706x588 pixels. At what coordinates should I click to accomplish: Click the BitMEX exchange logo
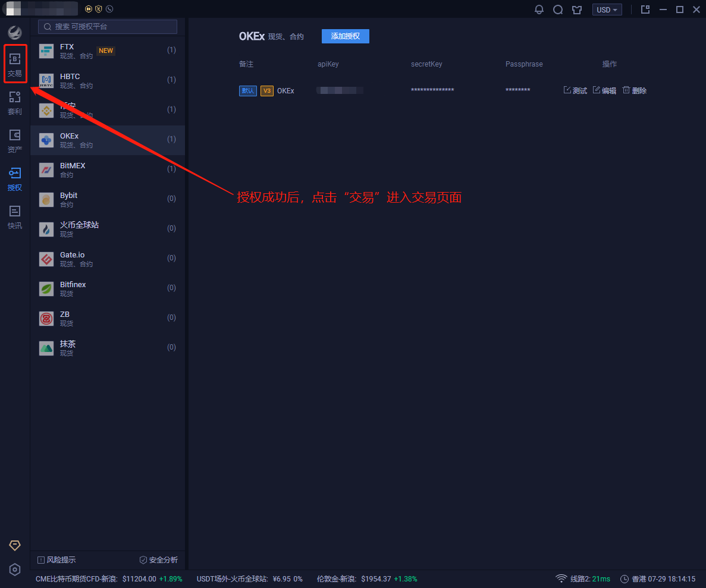coord(46,170)
